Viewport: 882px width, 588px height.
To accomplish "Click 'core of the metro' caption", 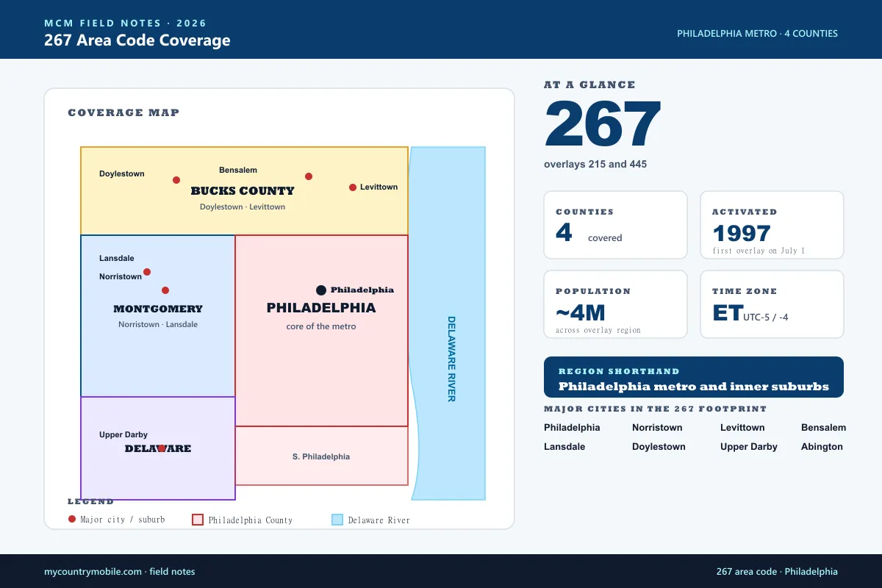I will pyautogui.click(x=321, y=326).
